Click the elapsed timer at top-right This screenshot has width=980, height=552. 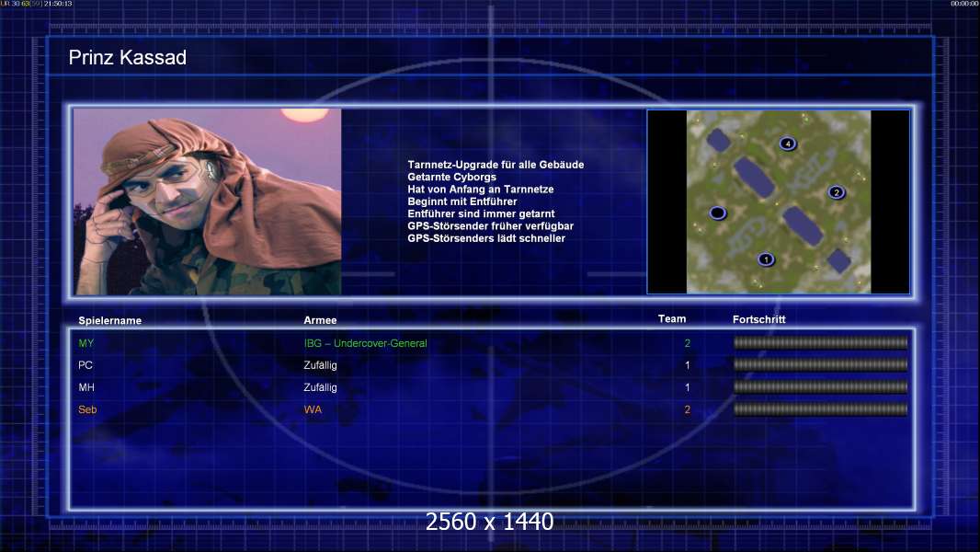pos(964,4)
